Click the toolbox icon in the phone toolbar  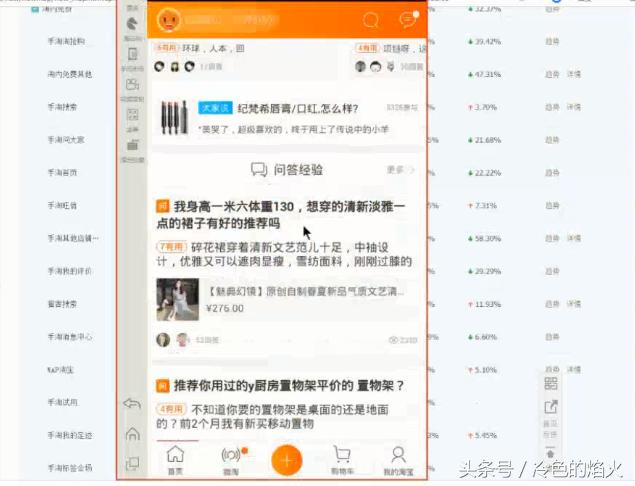pyautogui.click(x=132, y=145)
